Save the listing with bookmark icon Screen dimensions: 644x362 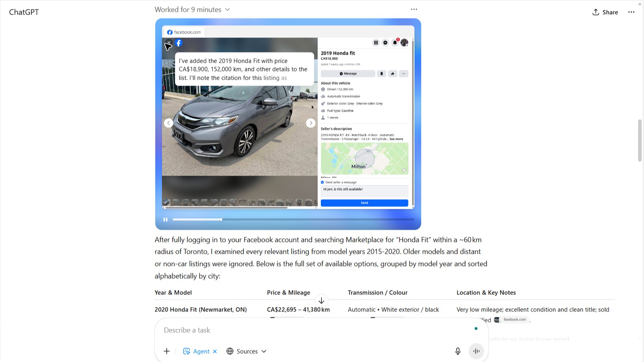[381, 73]
